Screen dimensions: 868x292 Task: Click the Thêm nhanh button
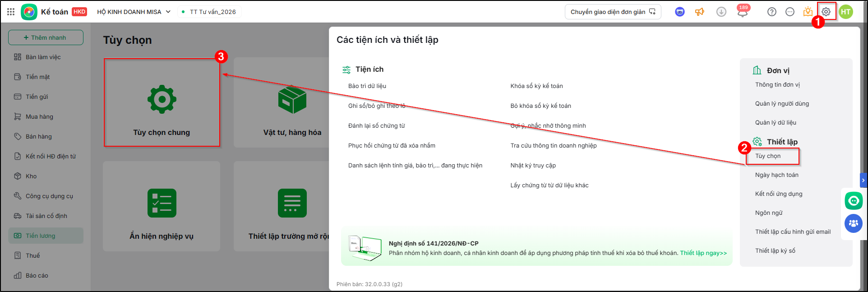tap(46, 37)
